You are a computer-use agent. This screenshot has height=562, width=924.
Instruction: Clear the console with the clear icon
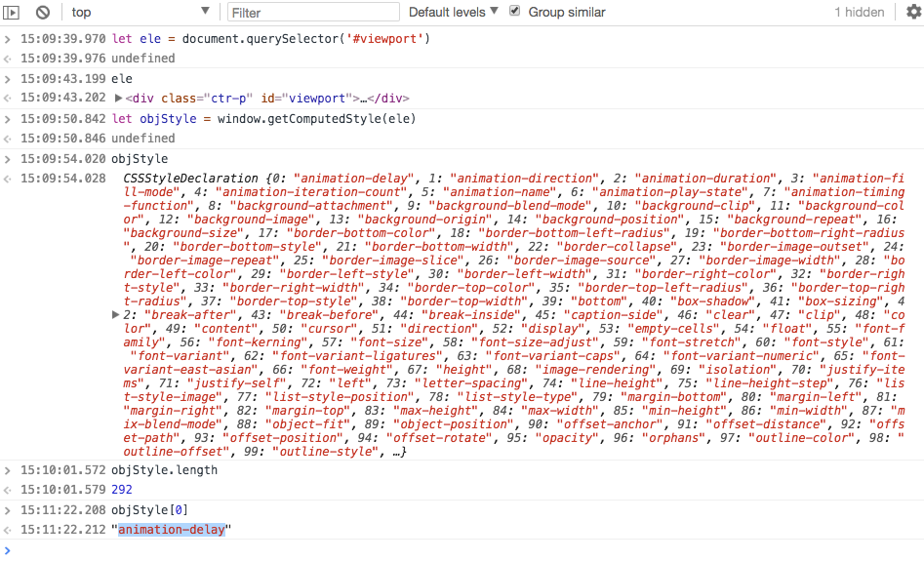tap(43, 13)
